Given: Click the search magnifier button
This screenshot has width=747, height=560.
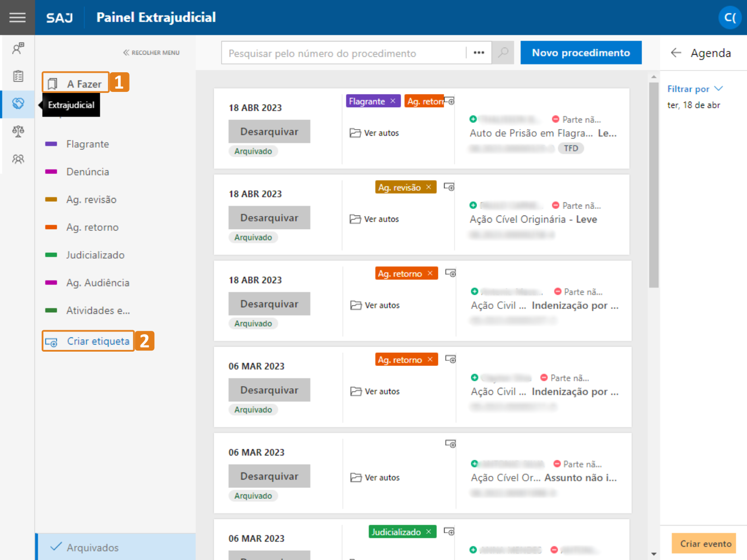Looking at the screenshot, I should click(x=503, y=52).
